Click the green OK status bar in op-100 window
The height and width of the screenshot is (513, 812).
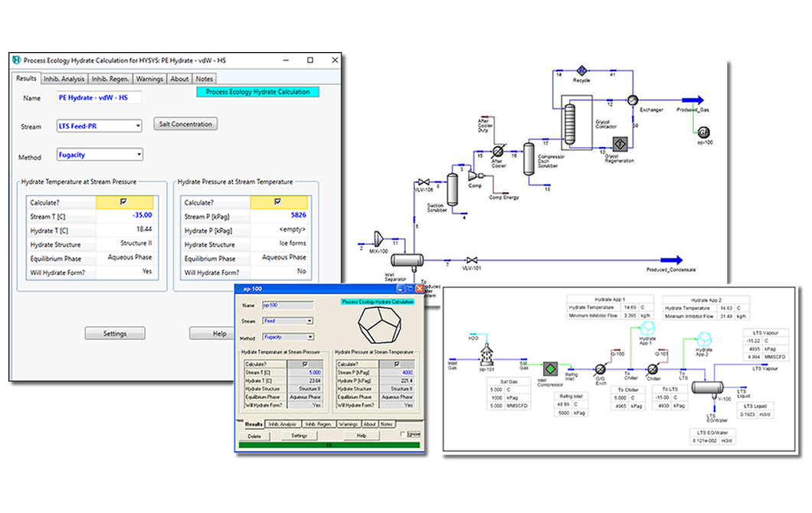pos(329,445)
